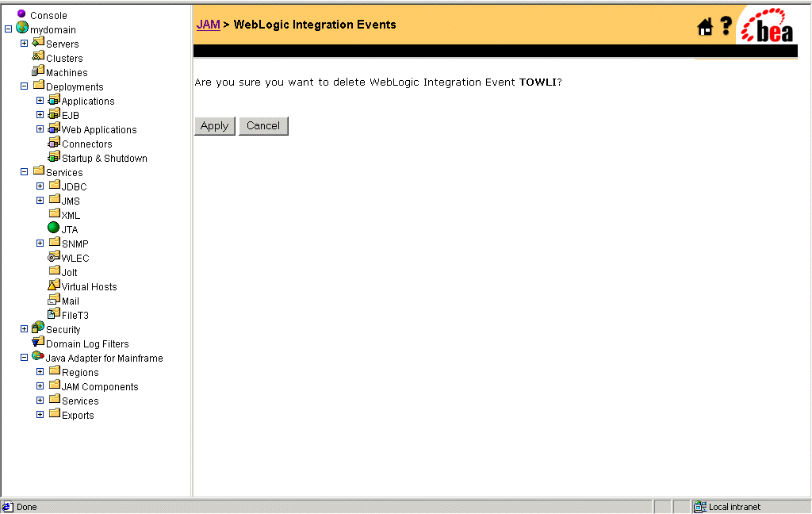The height and width of the screenshot is (514, 812).
Task: Select Virtual Hosts in the tree
Action: 89,286
